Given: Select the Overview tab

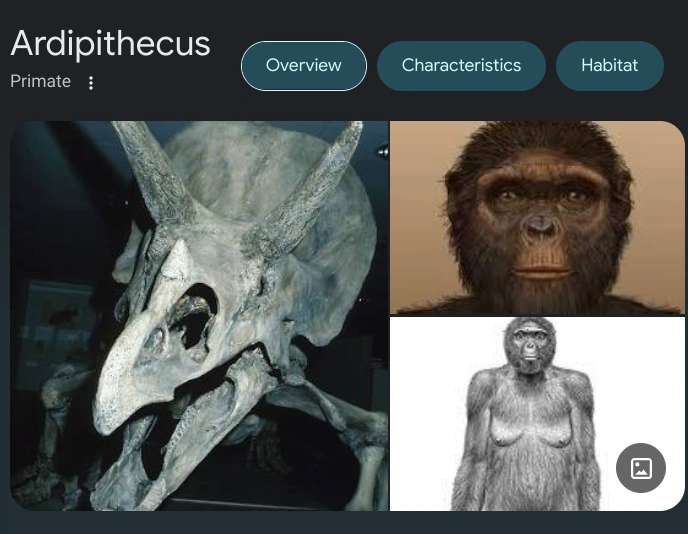Looking at the screenshot, I should tap(304, 66).
